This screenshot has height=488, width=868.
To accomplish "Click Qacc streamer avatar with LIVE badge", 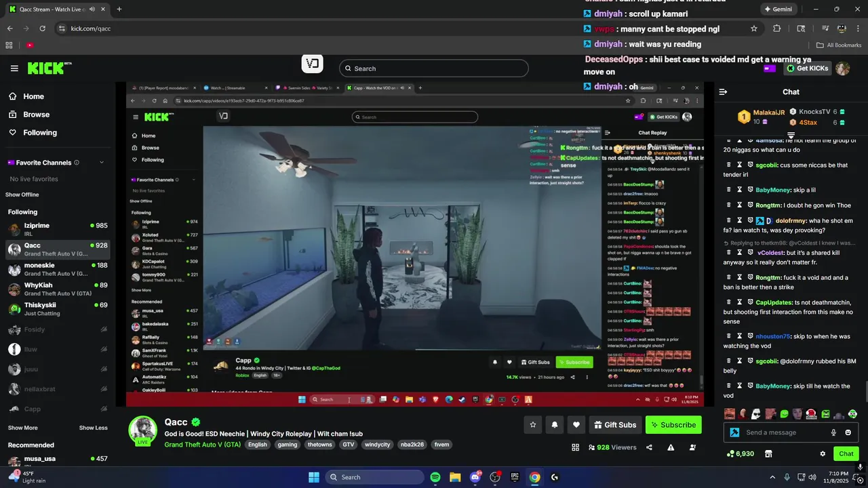I will (143, 430).
